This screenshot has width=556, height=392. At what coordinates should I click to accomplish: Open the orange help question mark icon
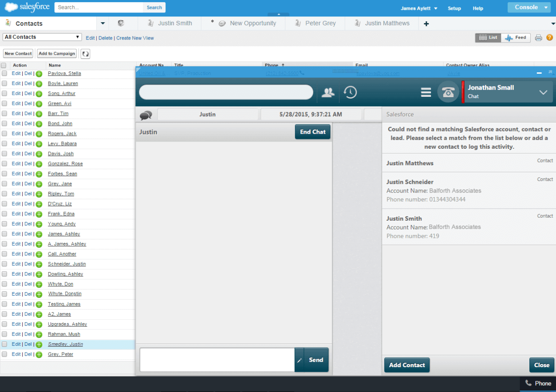coord(550,38)
